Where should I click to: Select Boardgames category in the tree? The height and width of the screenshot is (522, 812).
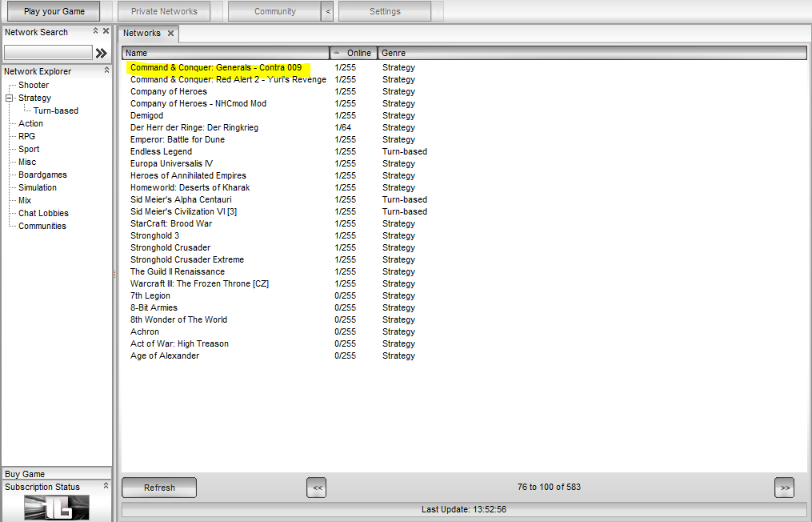click(42, 175)
